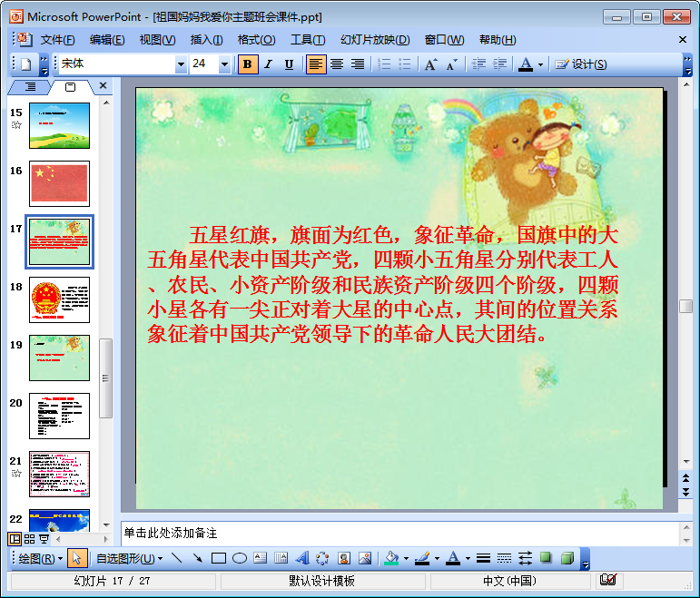Insert a horizontal text box

tap(260, 558)
